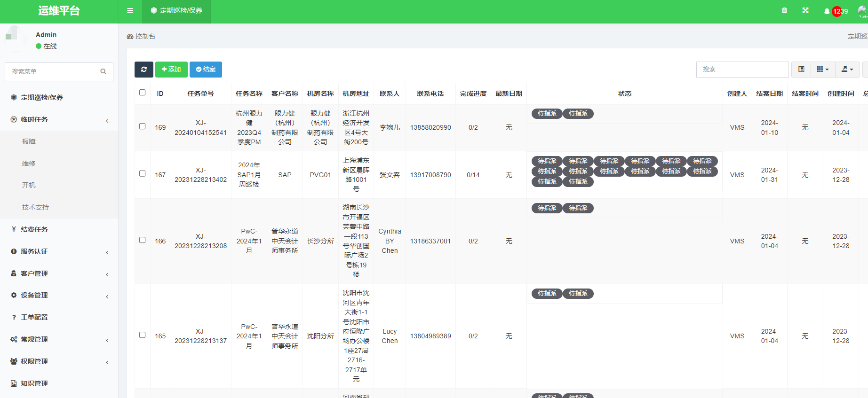
Task: Click the green 添加 button
Action: [x=171, y=70]
